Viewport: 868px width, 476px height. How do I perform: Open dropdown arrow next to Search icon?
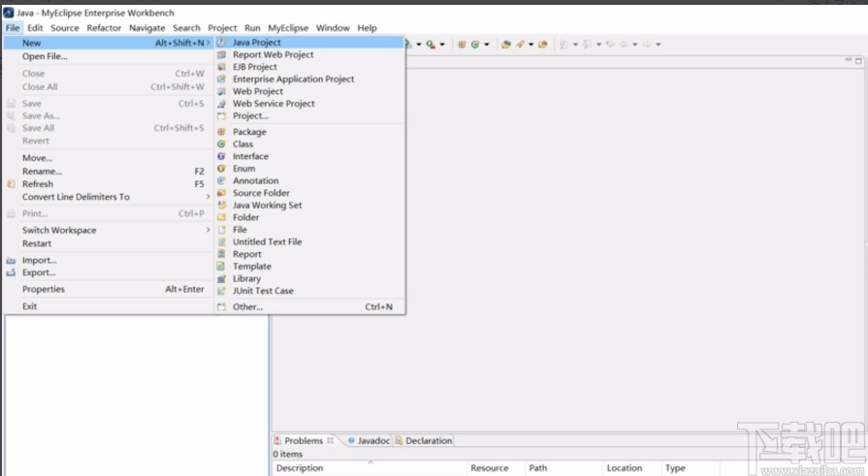pyautogui.click(x=530, y=45)
